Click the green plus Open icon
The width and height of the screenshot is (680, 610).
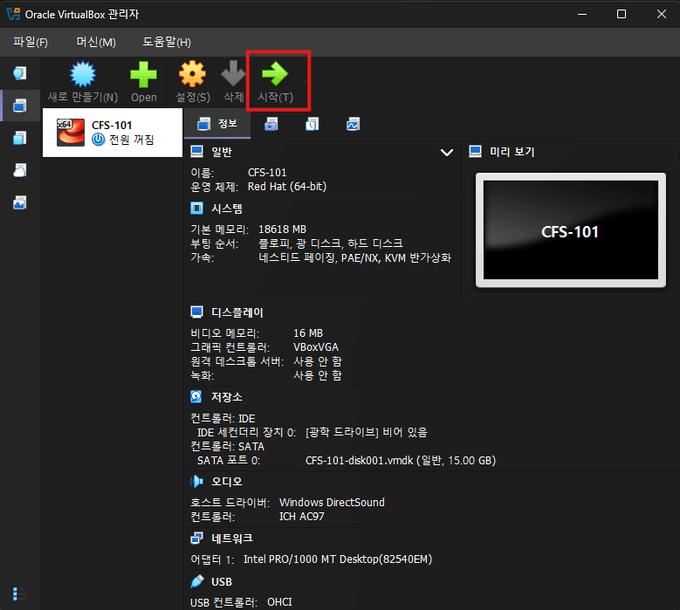(143, 76)
